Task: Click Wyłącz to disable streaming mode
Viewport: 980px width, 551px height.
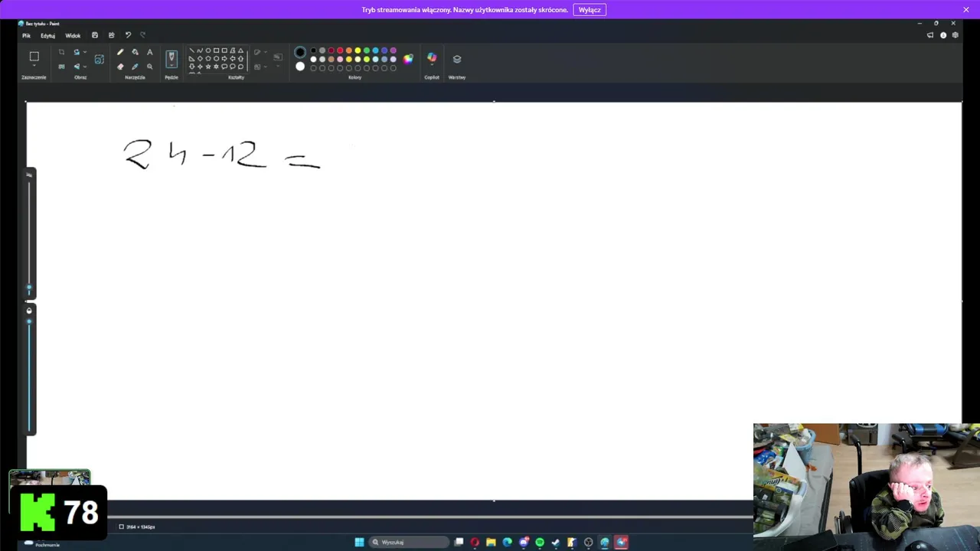Action: (x=590, y=10)
